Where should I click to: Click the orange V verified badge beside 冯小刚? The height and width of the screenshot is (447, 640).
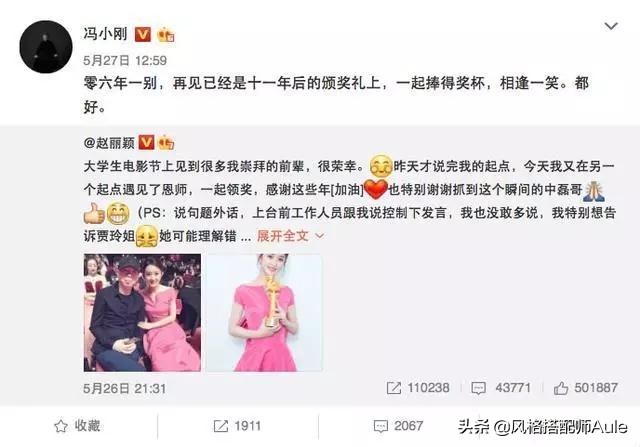142,34
